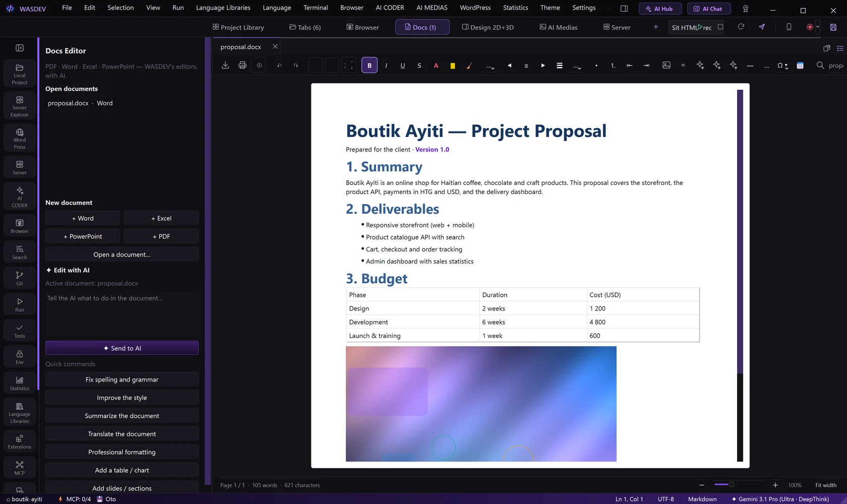847x504 pixels.
Task: Open the AI Hub button
Action: [660, 9]
